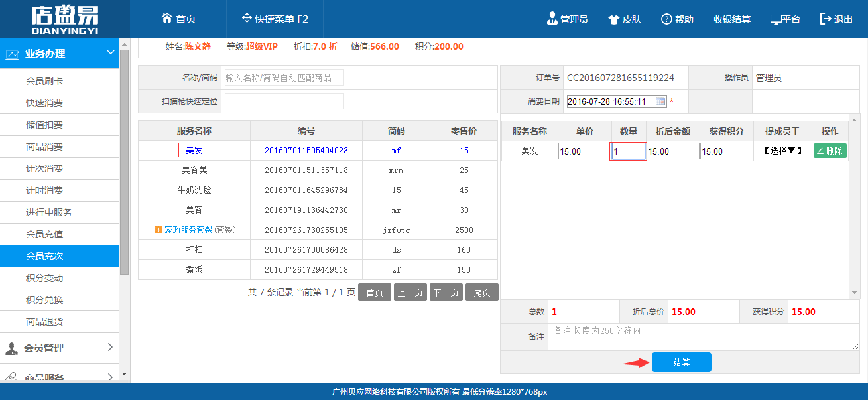The height and width of the screenshot is (400, 868).
Task: Click the 皮肤 shirt icon
Action: (613, 19)
